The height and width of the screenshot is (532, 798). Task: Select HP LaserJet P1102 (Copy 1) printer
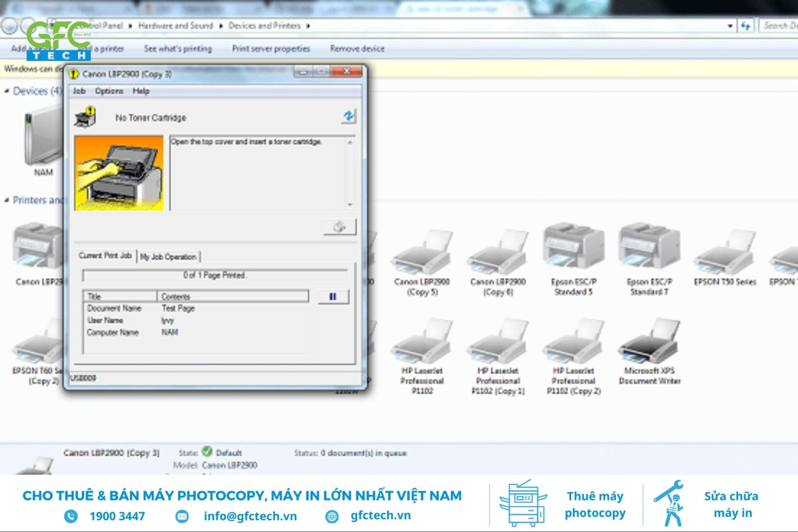coord(498,355)
